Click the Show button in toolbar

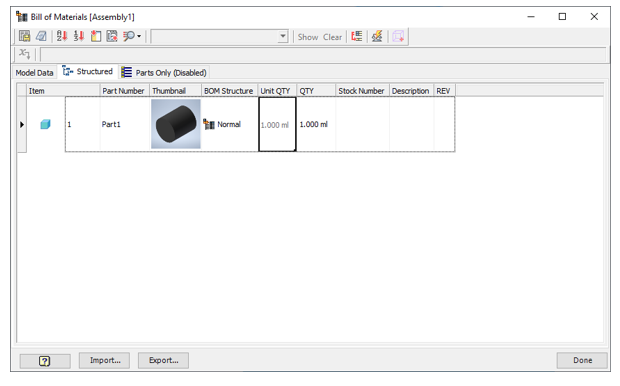308,37
